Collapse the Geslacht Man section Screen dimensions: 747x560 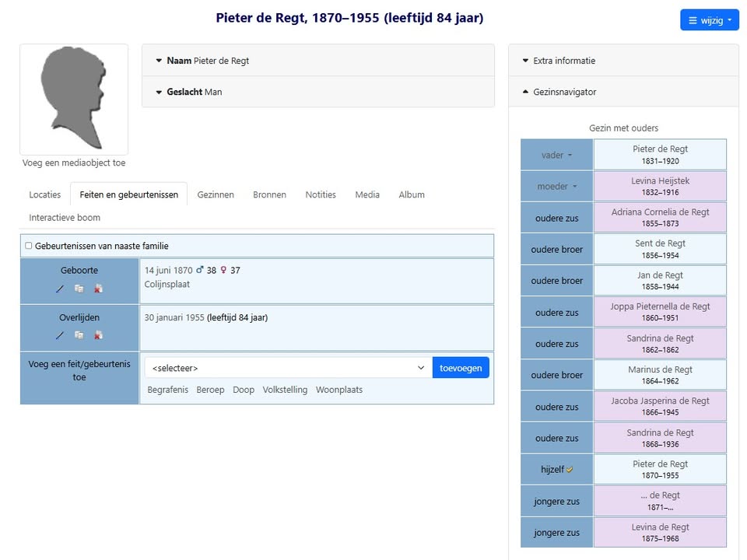tap(317, 92)
